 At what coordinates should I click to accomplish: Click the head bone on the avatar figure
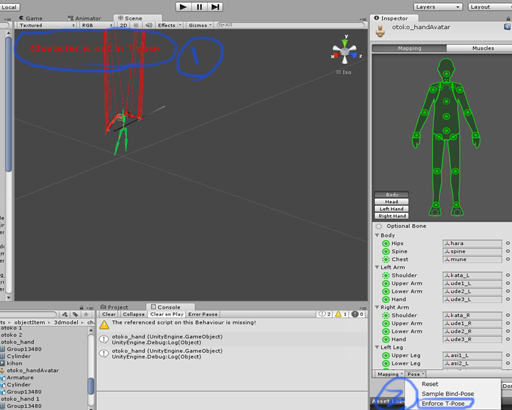point(446,74)
